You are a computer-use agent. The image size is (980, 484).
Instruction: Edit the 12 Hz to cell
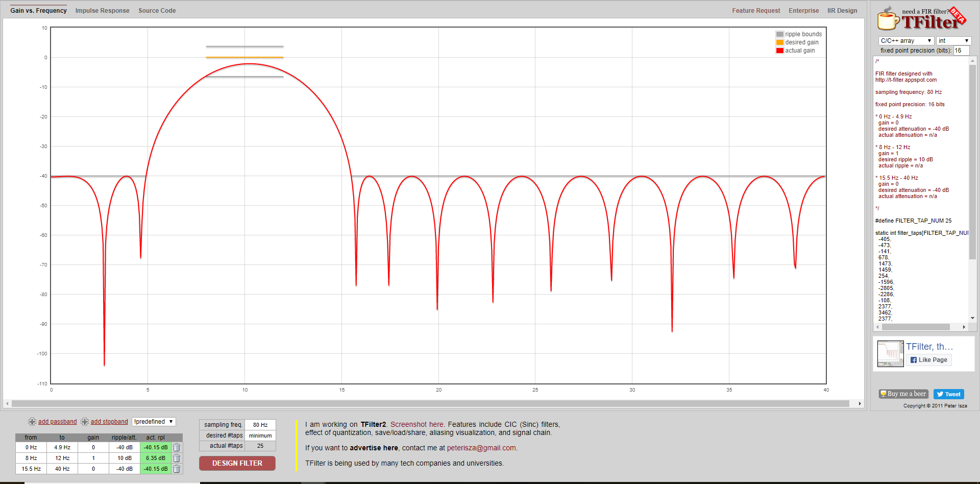click(62, 458)
